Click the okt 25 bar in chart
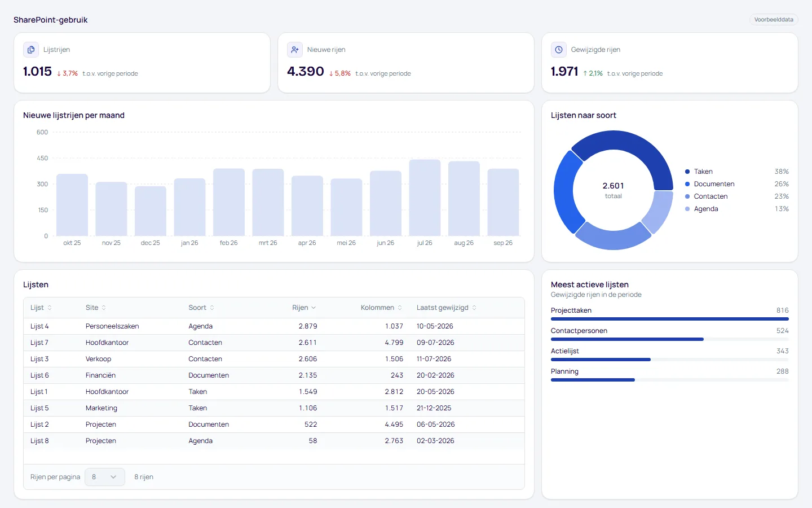Image resolution: width=812 pixels, height=508 pixels. (72, 205)
